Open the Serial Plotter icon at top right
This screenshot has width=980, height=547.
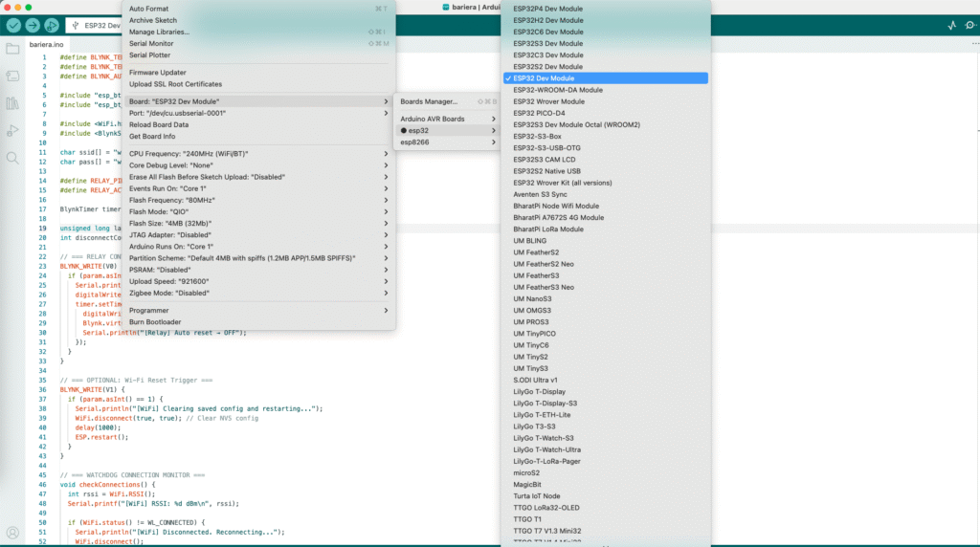pos(951,26)
